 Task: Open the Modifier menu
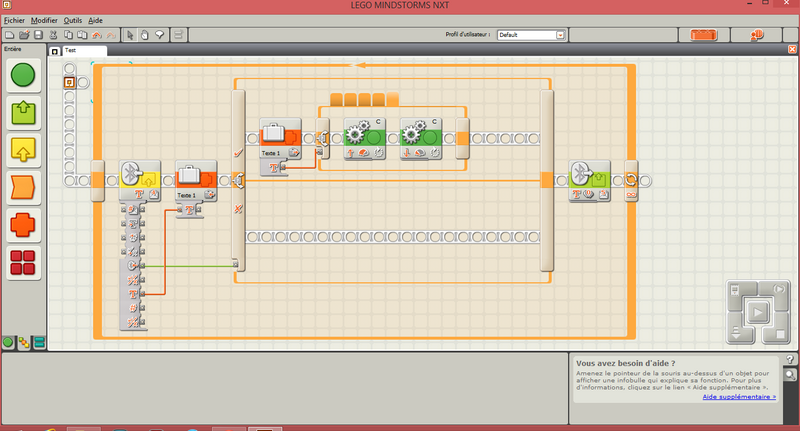coord(44,20)
